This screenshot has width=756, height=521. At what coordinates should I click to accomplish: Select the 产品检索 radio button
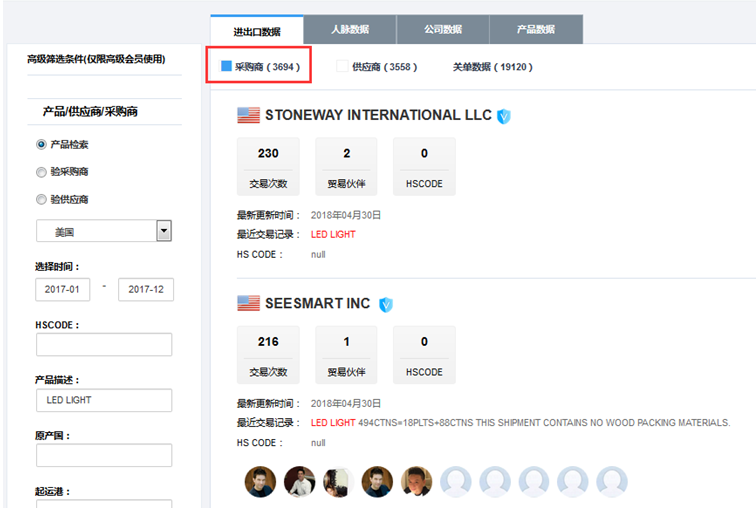coord(41,144)
